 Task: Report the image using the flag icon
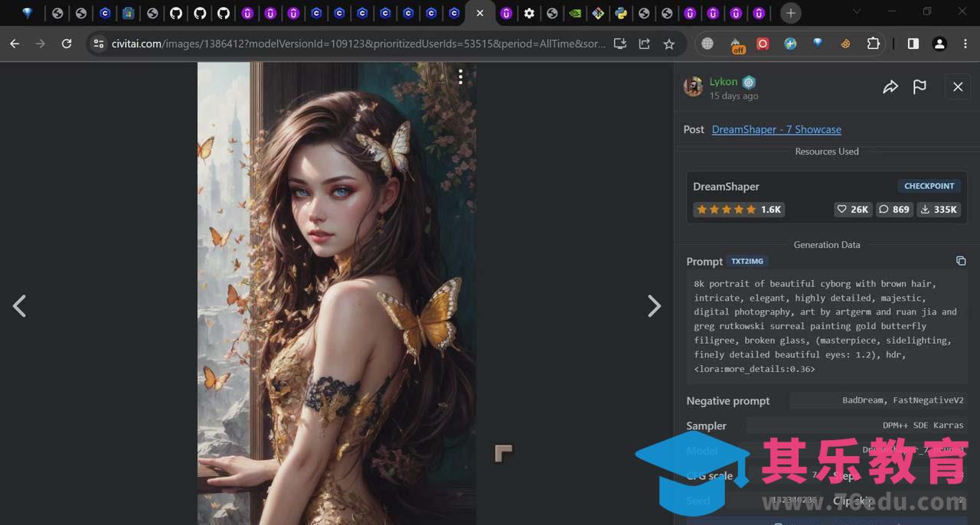click(x=920, y=87)
